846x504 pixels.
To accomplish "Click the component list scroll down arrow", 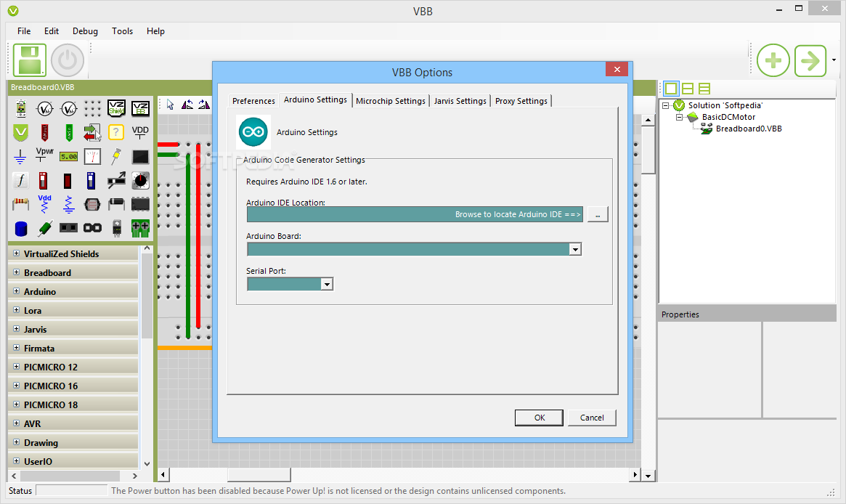I will 147,463.
